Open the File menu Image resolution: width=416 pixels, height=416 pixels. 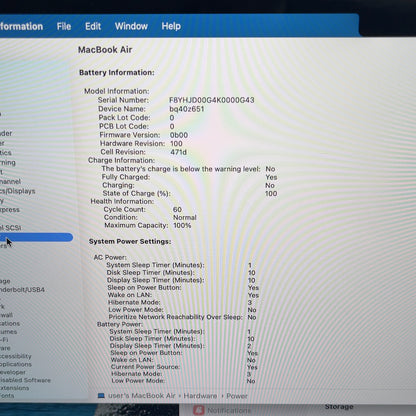pyautogui.click(x=64, y=26)
